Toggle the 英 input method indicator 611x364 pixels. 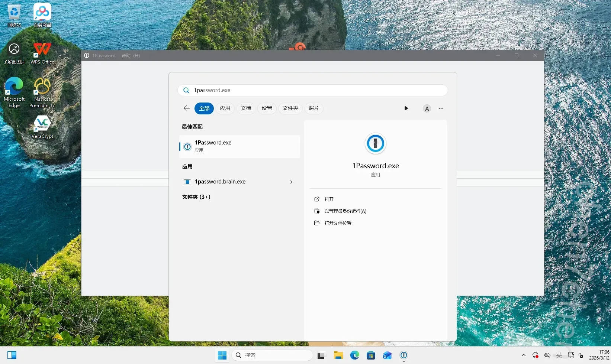coord(559,355)
